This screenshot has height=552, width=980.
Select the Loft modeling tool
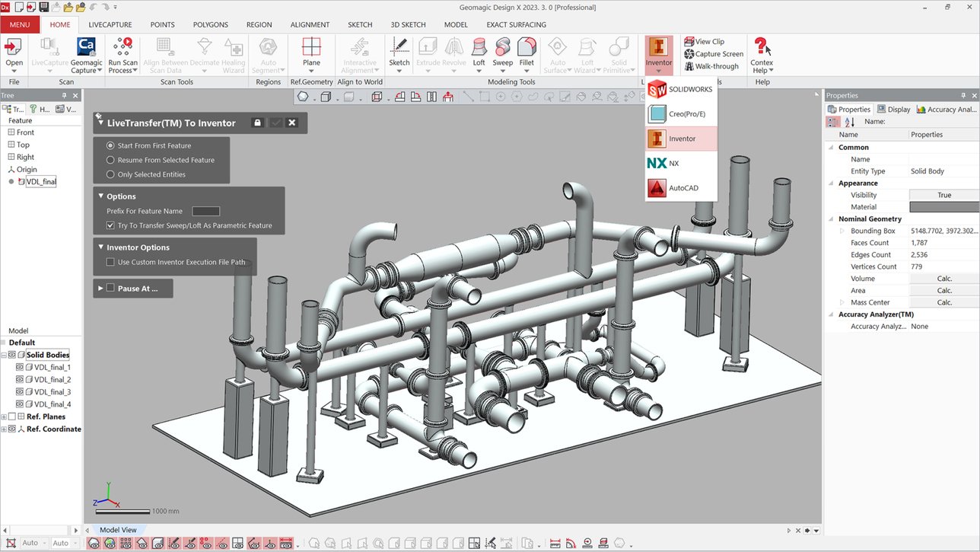(x=479, y=49)
